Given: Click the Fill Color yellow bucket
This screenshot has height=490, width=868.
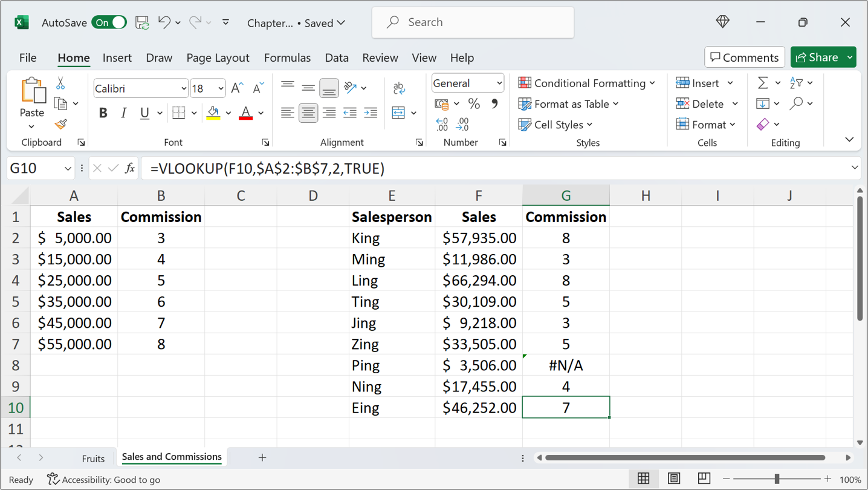Looking at the screenshot, I should [213, 113].
